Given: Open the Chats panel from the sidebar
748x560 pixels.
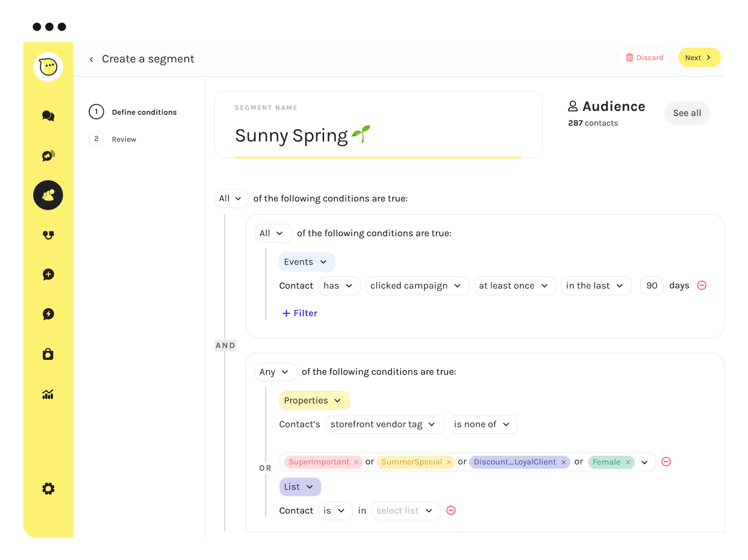Looking at the screenshot, I should (48, 116).
